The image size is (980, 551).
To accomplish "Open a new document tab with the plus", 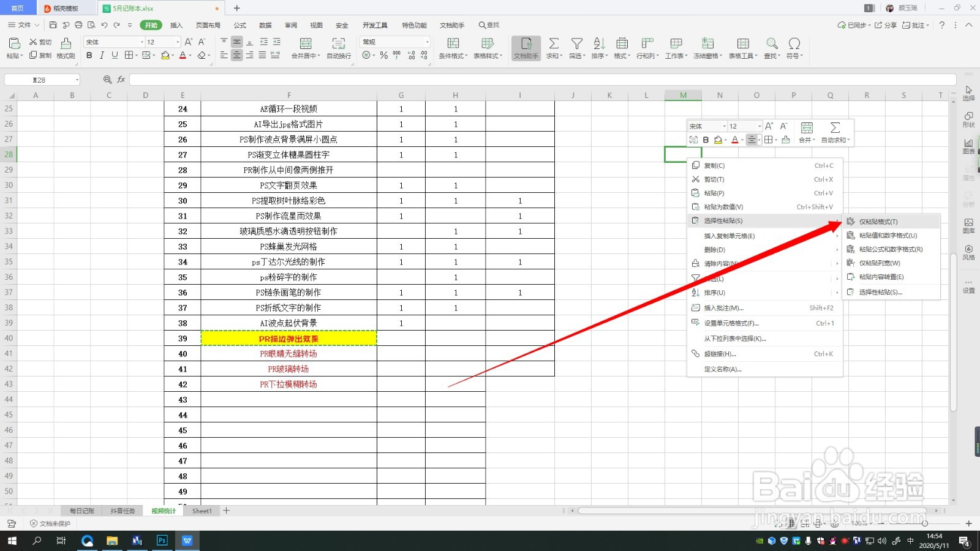I will coord(237,8).
